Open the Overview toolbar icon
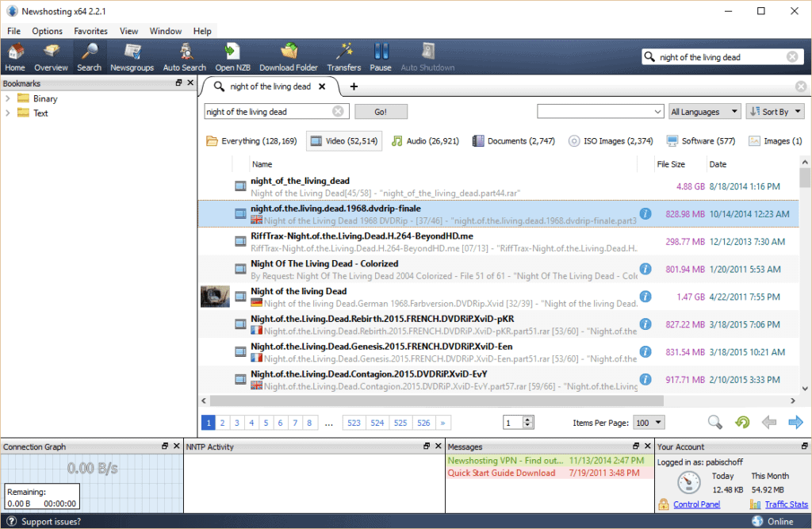Image resolution: width=812 pixels, height=529 pixels. coord(51,57)
